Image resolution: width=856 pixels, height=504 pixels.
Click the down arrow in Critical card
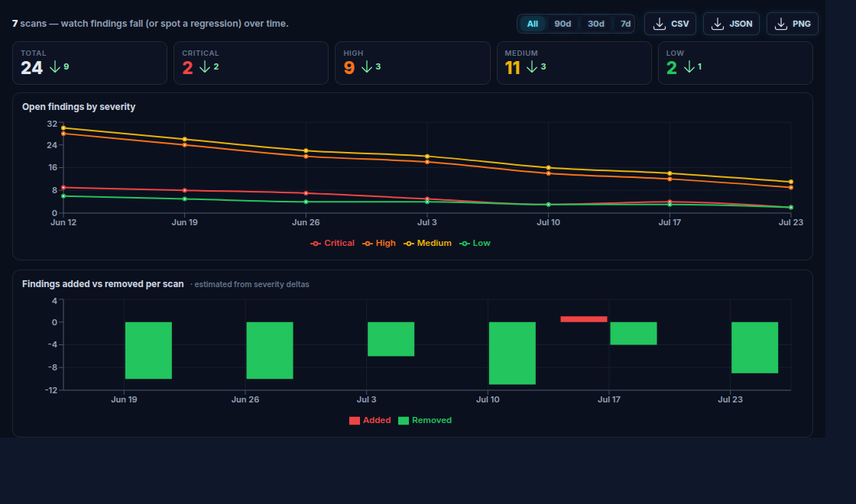(x=205, y=66)
